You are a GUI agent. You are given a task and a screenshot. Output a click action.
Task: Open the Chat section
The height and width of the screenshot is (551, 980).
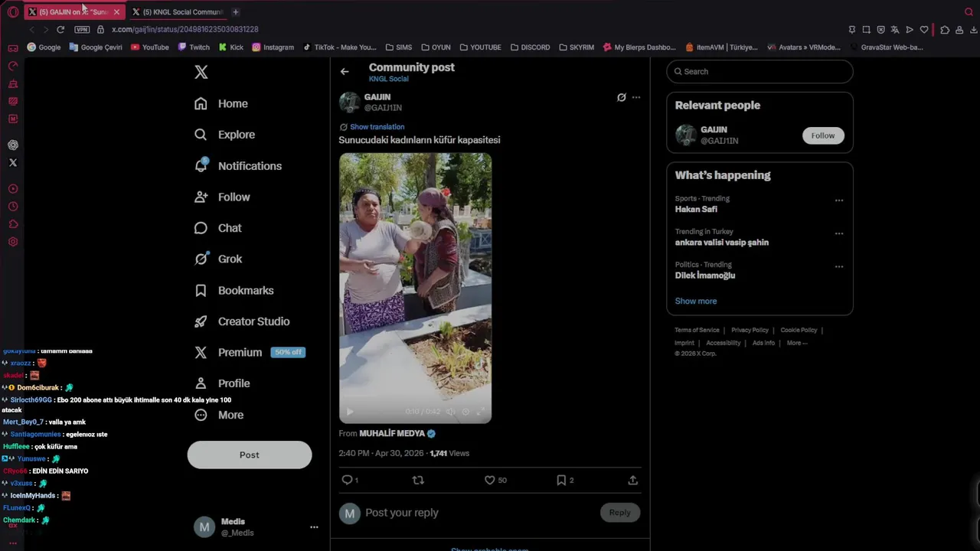[218, 228]
